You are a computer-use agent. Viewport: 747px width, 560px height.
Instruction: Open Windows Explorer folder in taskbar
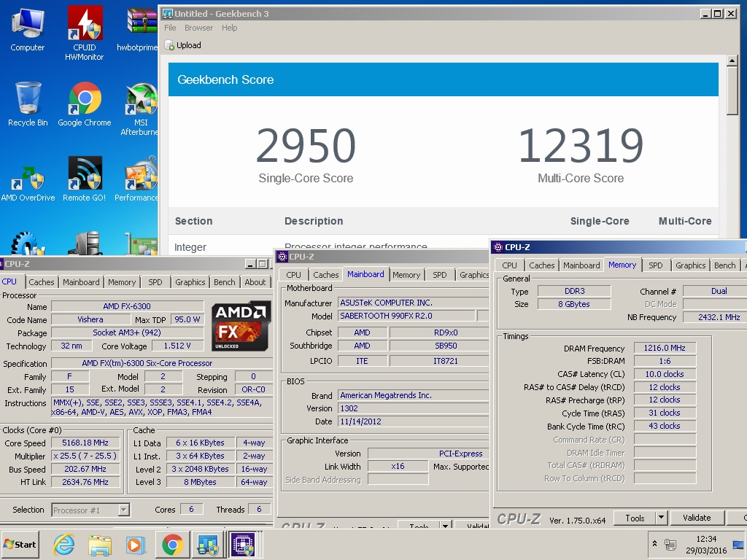[x=99, y=545]
